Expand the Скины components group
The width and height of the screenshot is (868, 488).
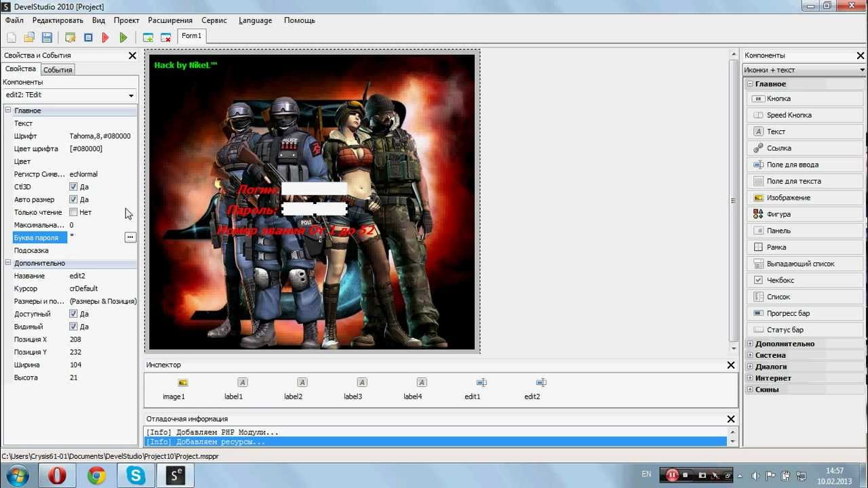click(x=750, y=390)
